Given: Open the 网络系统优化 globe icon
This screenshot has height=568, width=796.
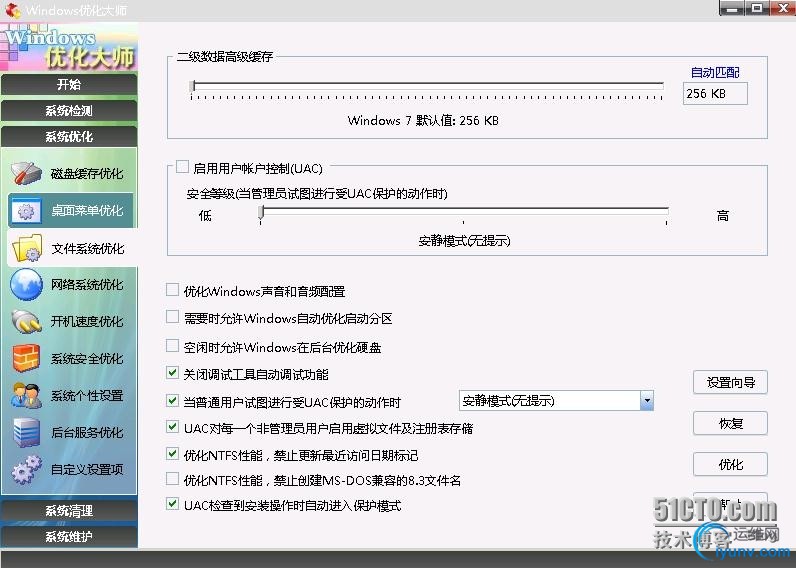Looking at the screenshot, I should click(x=26, y=284).
